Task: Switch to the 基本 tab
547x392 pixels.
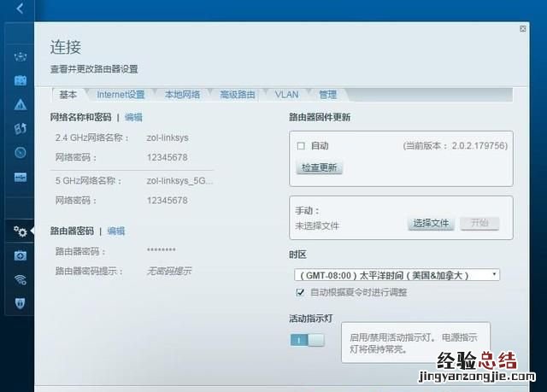Action: tap(68, 95)
